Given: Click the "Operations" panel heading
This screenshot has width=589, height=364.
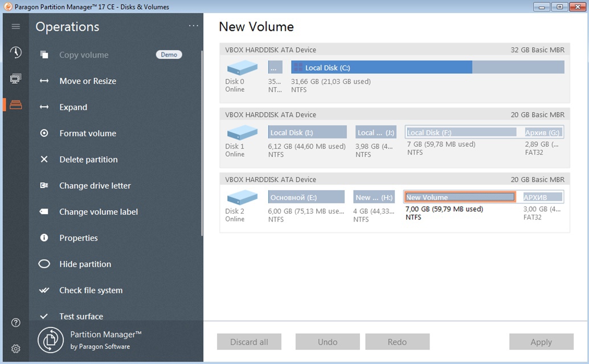Looking at the screenshot, I should (68, 27).
